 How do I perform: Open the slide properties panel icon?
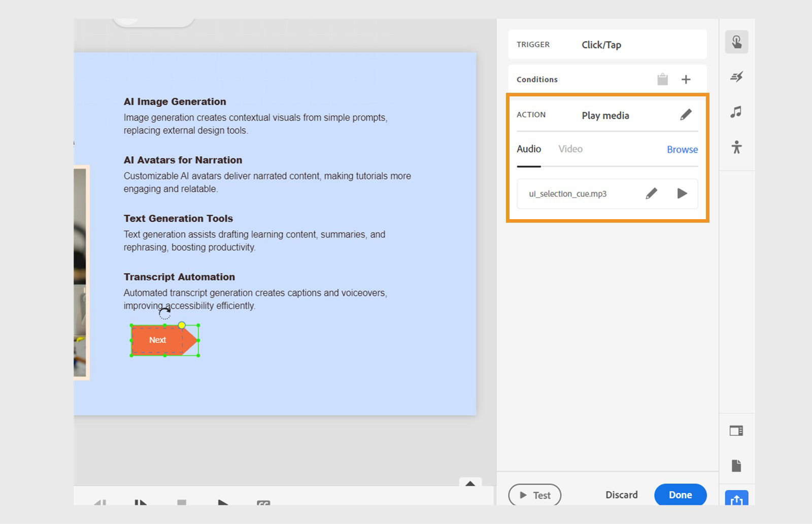pyautogui.click(x=737, y=430)
